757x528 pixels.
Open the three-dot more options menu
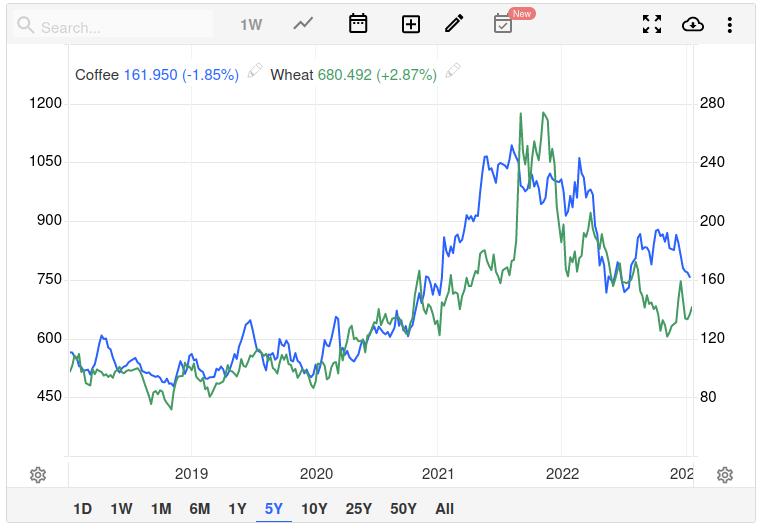pos(731,24)
